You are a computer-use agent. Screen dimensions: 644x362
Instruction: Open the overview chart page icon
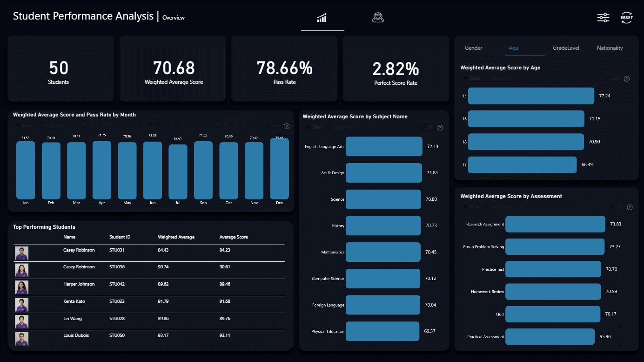(322, 18)
